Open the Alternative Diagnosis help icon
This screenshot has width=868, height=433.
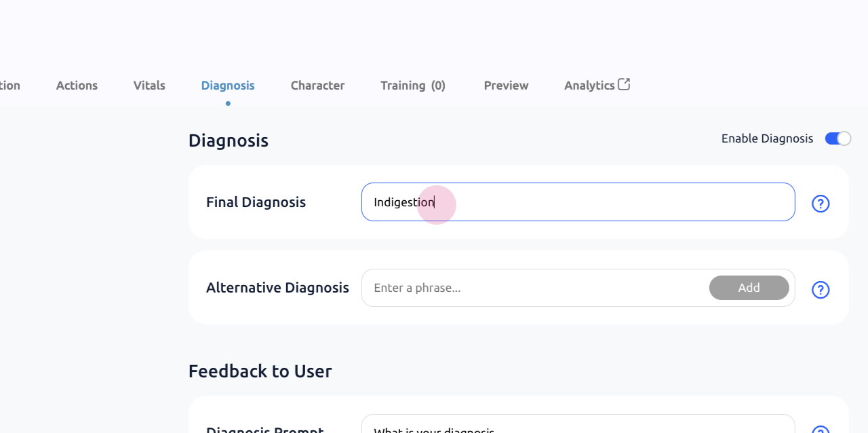[x=821, y=290]
